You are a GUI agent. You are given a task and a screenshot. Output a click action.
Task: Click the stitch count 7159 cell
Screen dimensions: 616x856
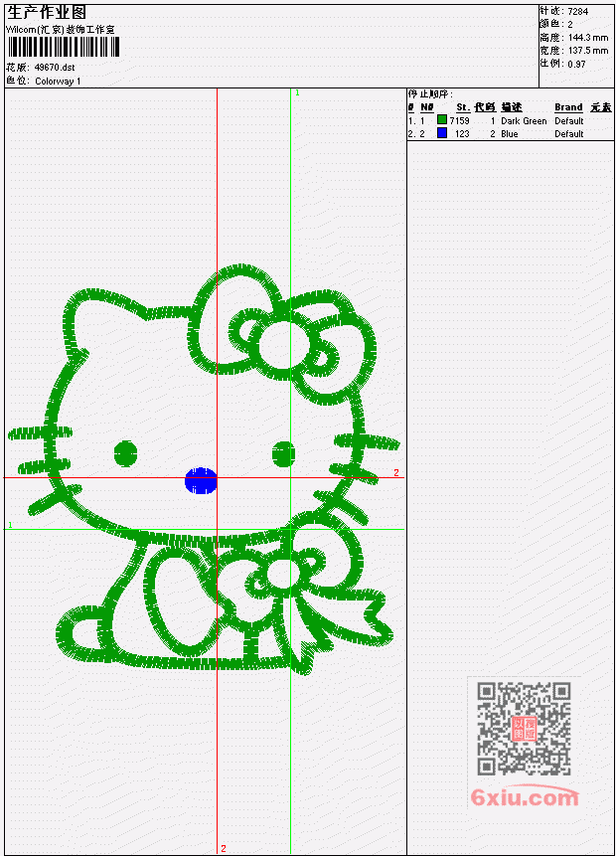click(459, 120)
